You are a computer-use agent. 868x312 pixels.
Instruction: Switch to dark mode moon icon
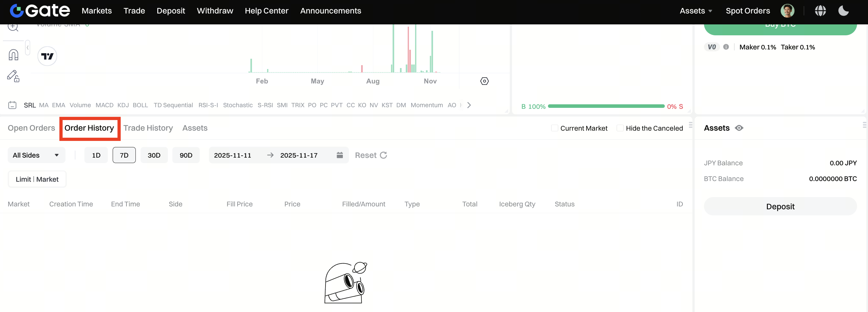point(843,11)
